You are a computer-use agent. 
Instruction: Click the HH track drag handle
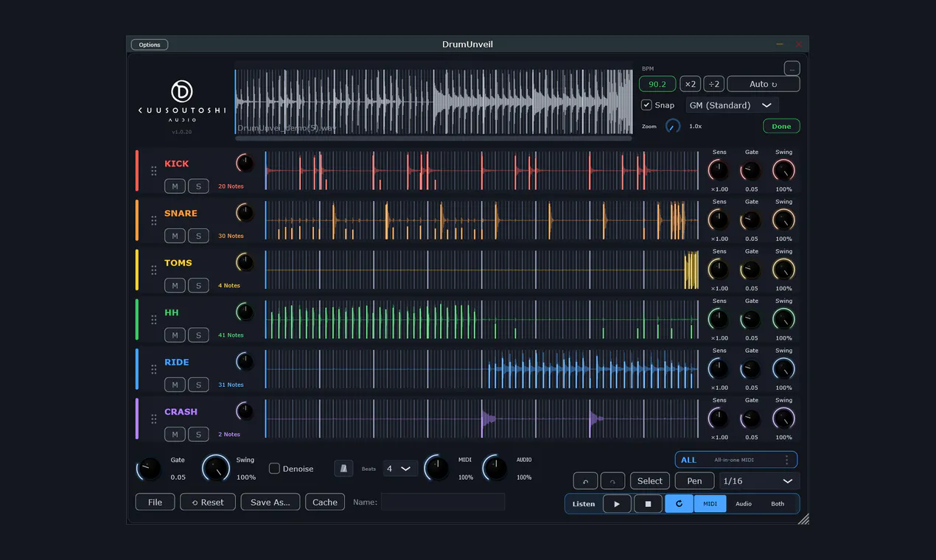(x=154, y=320)
